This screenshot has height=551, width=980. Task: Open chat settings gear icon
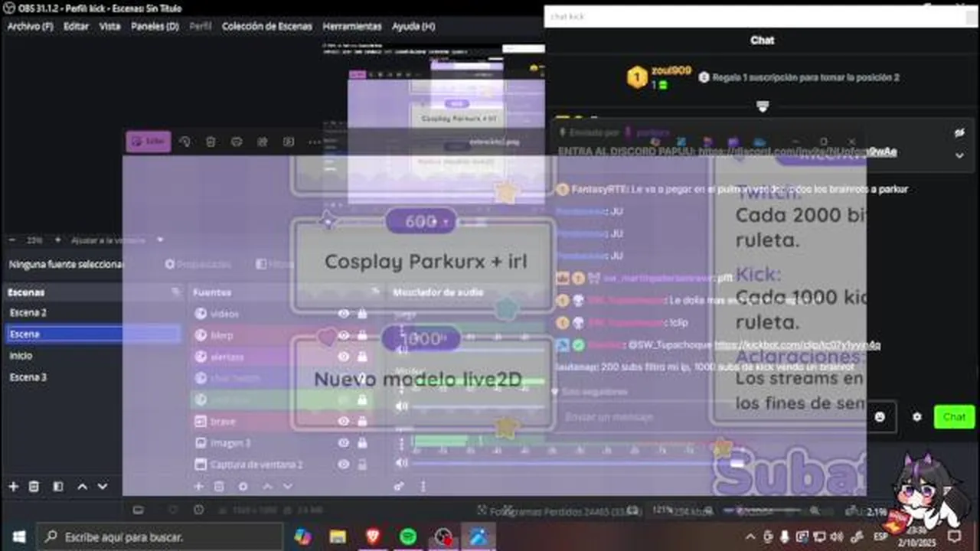click(x=917, y=417)
